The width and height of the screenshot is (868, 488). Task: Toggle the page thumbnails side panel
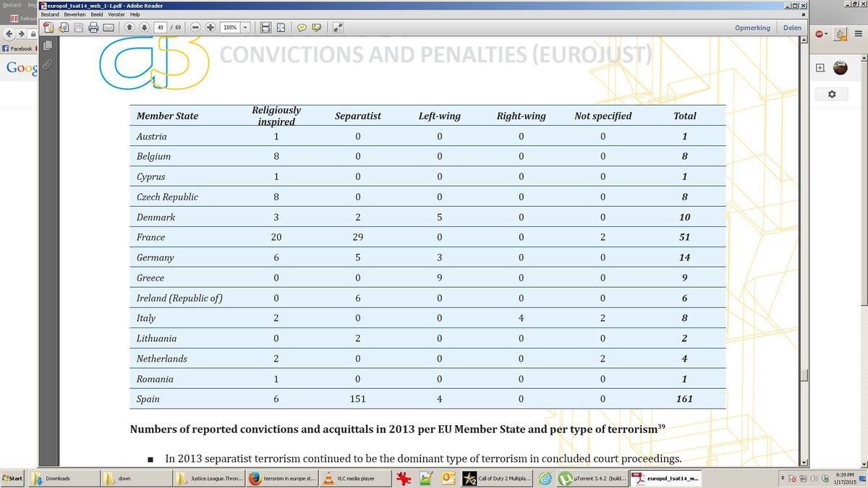tap(48, 46)
